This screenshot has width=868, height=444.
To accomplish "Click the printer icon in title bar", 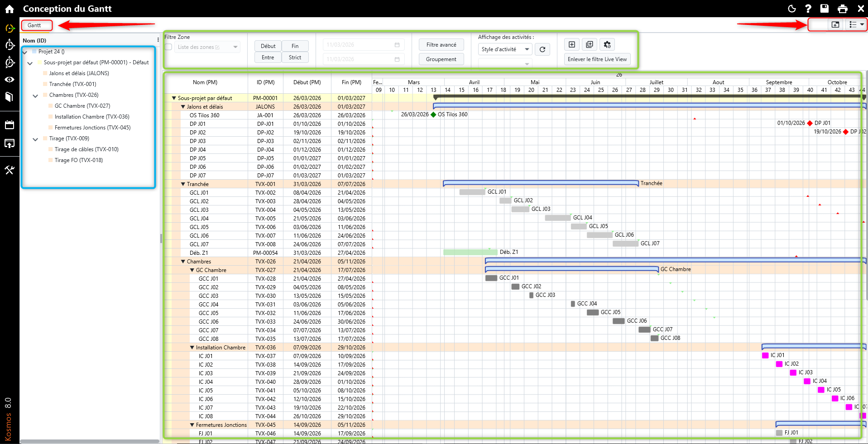I will coord(843,9).
